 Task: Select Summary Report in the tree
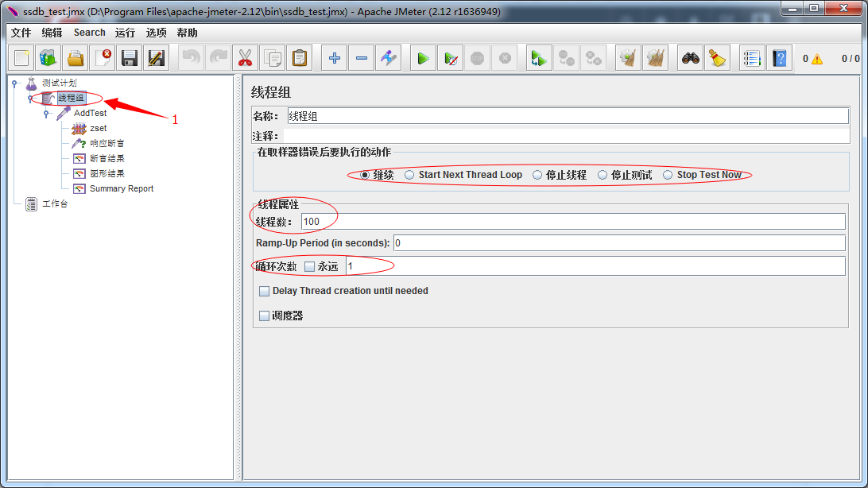coord(122,188)
